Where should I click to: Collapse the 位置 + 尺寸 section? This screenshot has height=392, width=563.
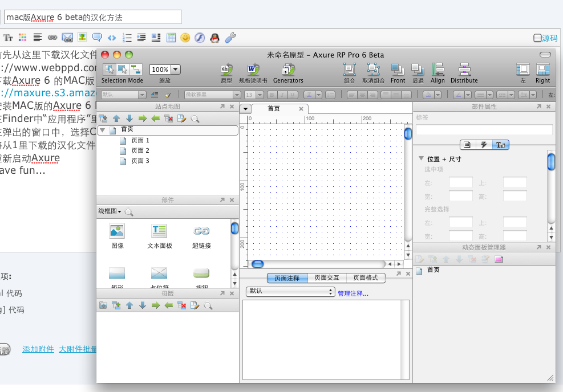coord(421,158)
